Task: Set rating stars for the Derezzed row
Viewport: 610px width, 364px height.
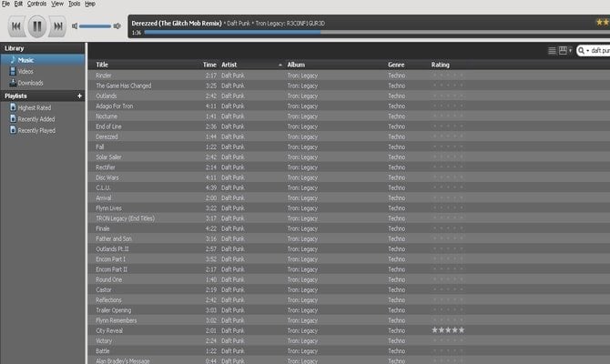Action: 448,136
